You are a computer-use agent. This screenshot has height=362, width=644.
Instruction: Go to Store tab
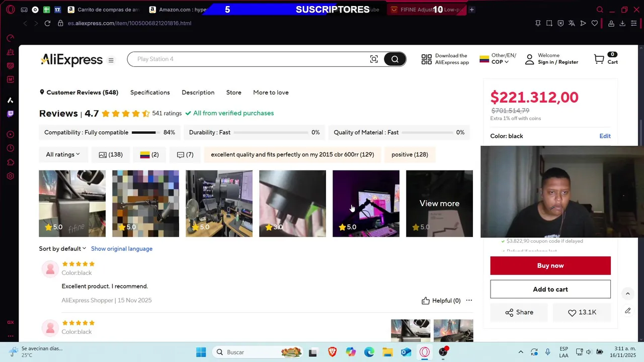(x=234, y=93)
